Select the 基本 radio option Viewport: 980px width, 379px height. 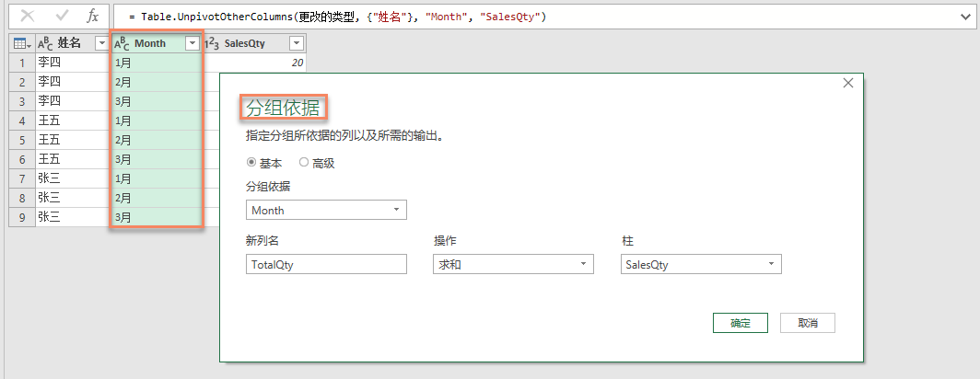pyautogui.click(x=251, y=163)
